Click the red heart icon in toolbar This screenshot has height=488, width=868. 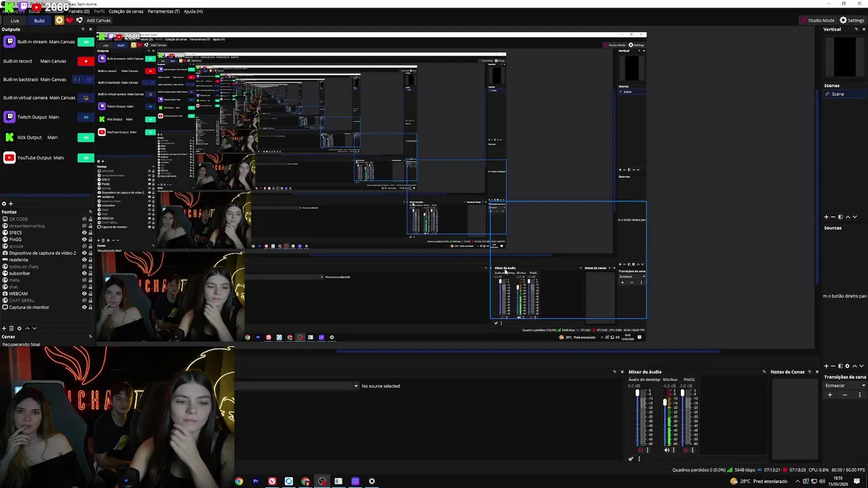(x=69, y=20)
